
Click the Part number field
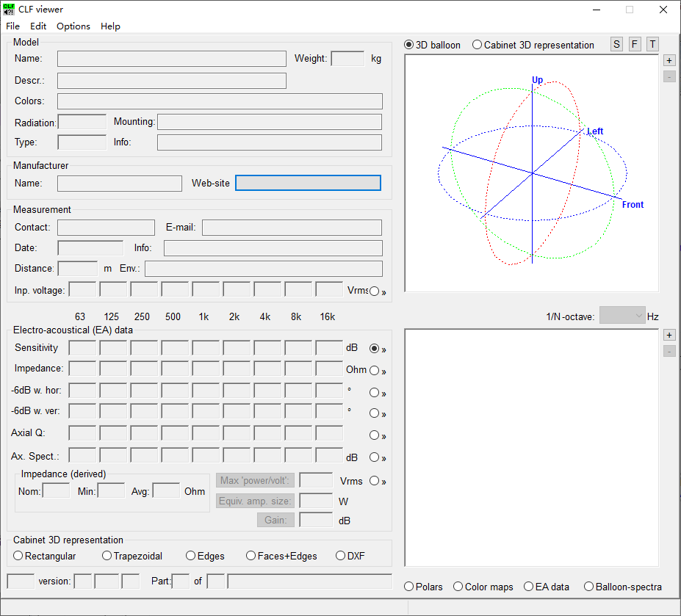pyautogui.click(x=181, y=581)
